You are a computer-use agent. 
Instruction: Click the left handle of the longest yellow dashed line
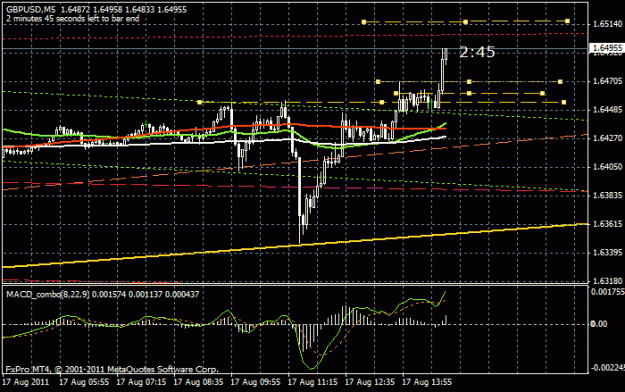coord(200,102)
